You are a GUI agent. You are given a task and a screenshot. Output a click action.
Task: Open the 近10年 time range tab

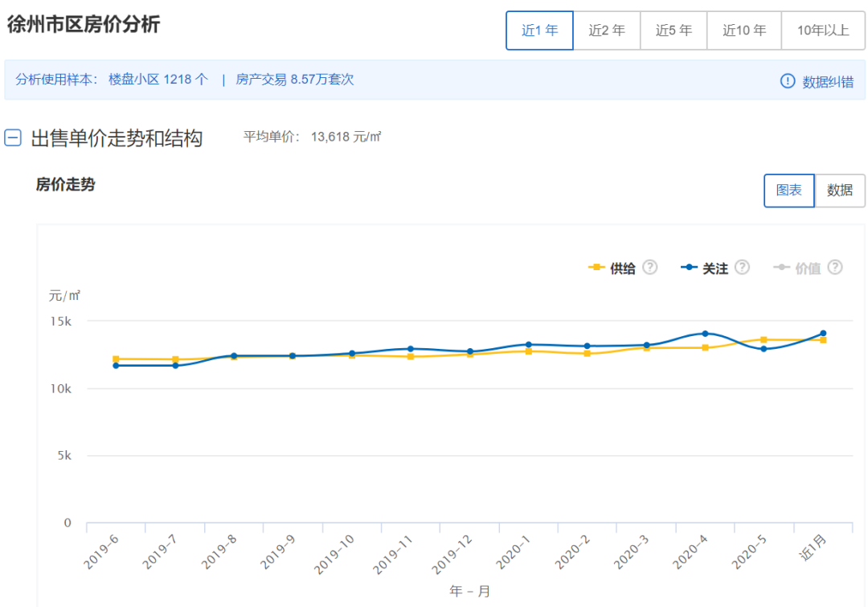pyautogui.click(x=744, y=31)
